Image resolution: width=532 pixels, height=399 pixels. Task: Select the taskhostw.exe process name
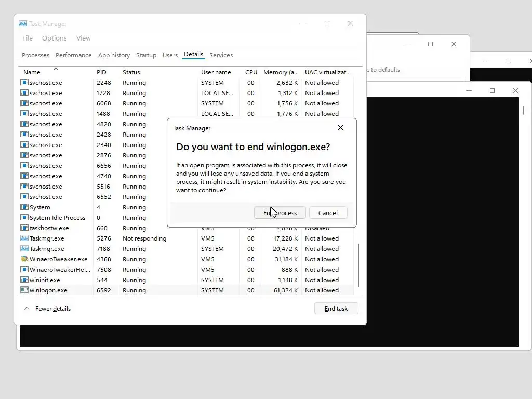(x=49, y=228)
